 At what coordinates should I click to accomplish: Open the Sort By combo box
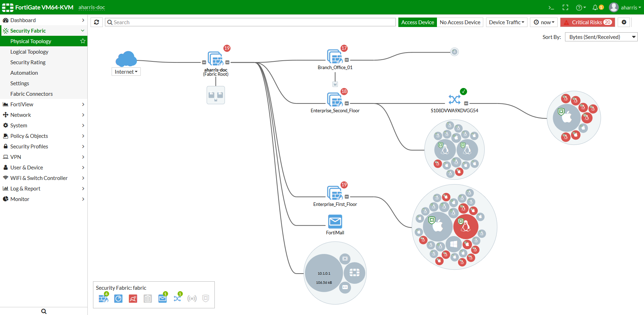click(x=601, y=37)
